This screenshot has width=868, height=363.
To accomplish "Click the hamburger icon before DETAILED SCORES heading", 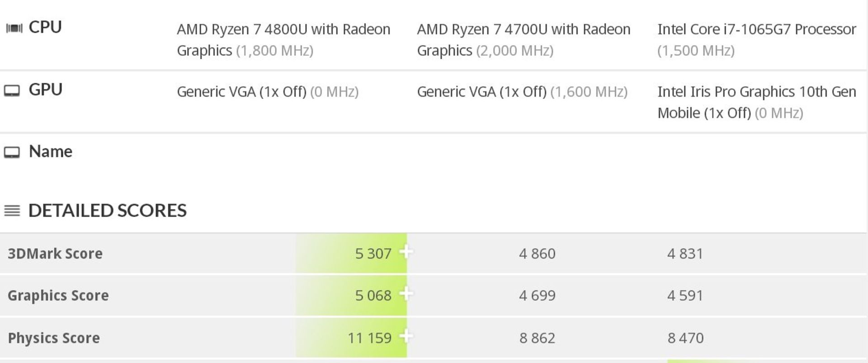I will click(11, 209).
